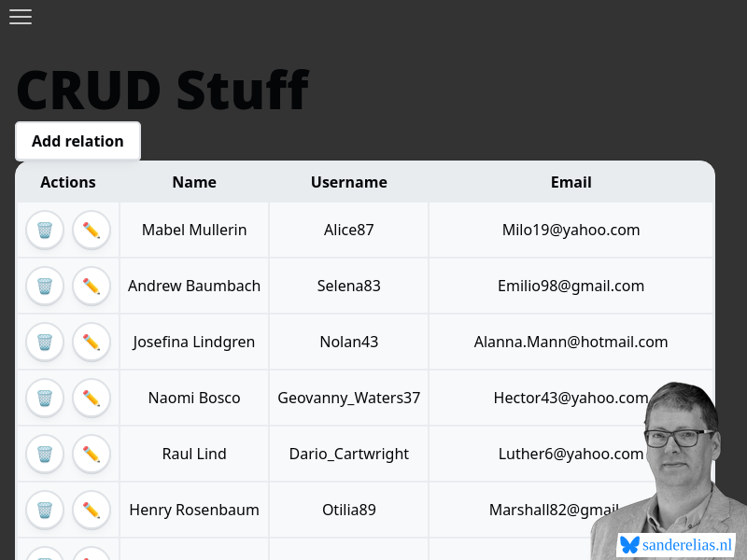Delete Henry Rosenbaum's record
The image size is (747, 560).
pyautogui.click(x=45, y=511)
